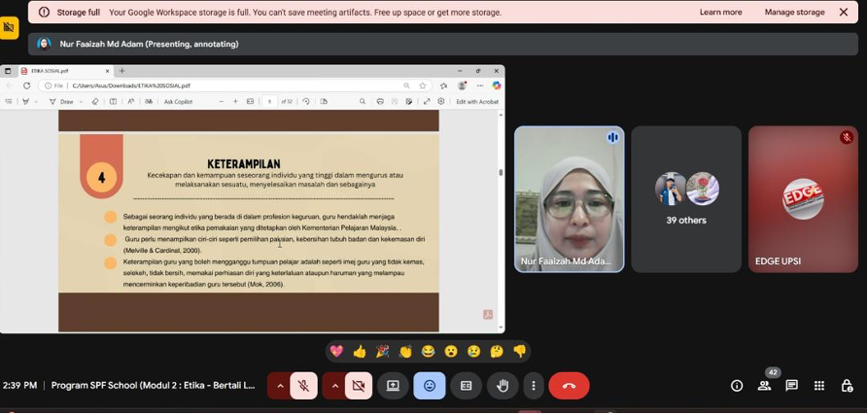This screenshot has height=415, width=868.
Task: Leave the call with red hang-up button
Action: pos(569,386)
